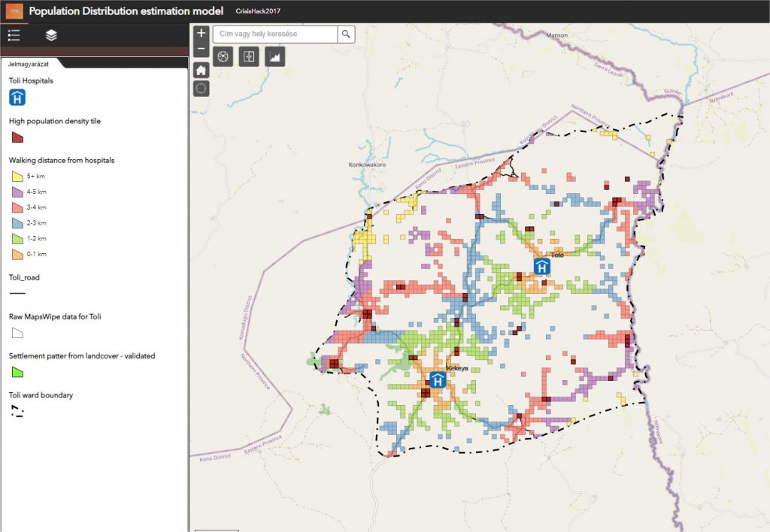770x532 pixels.
Task: Click the Toli_road line symbol in the legend
Action: click(x=18, y=294)
